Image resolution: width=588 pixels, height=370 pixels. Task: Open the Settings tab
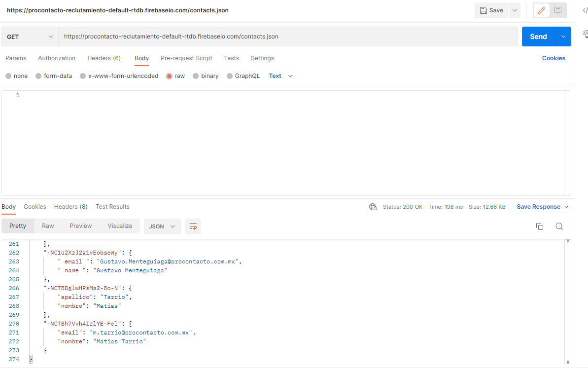263,58
